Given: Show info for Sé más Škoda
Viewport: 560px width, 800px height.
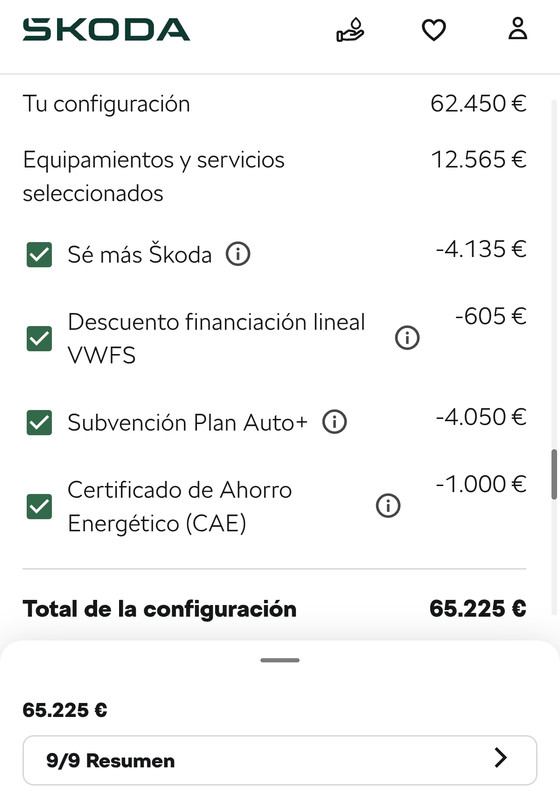Looking at the screenshot, I should [238, 254].
